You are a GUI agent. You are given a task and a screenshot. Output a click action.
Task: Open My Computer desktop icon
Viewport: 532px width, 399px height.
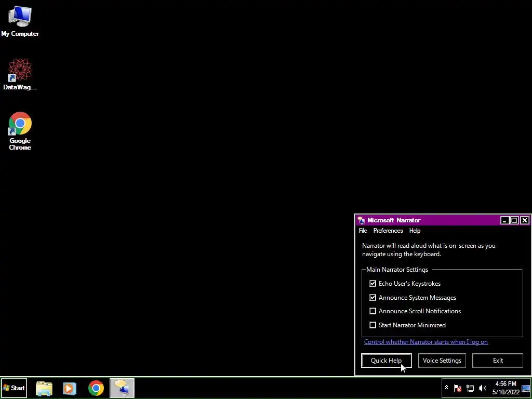[x=20, y=21]
